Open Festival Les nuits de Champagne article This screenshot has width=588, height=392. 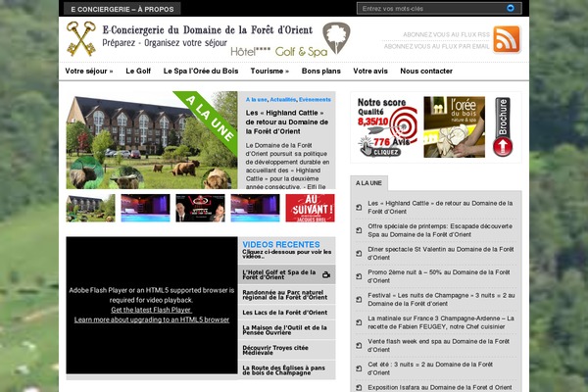click(x=441, y=299)
